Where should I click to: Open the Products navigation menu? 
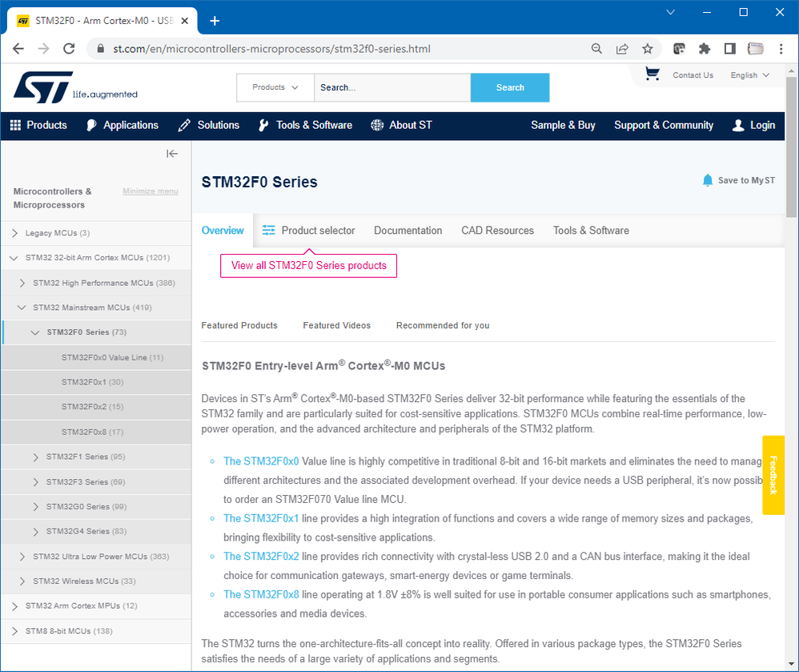[x=38, y=125]
